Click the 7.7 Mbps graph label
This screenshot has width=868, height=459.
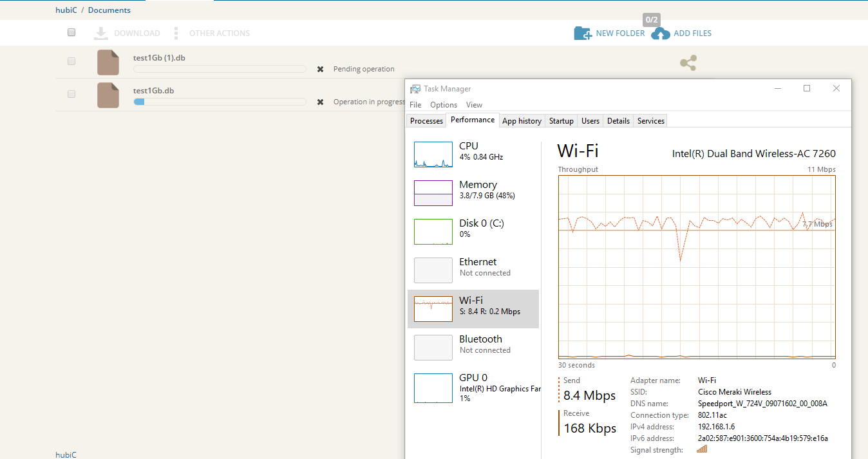[x=817, y=224]
